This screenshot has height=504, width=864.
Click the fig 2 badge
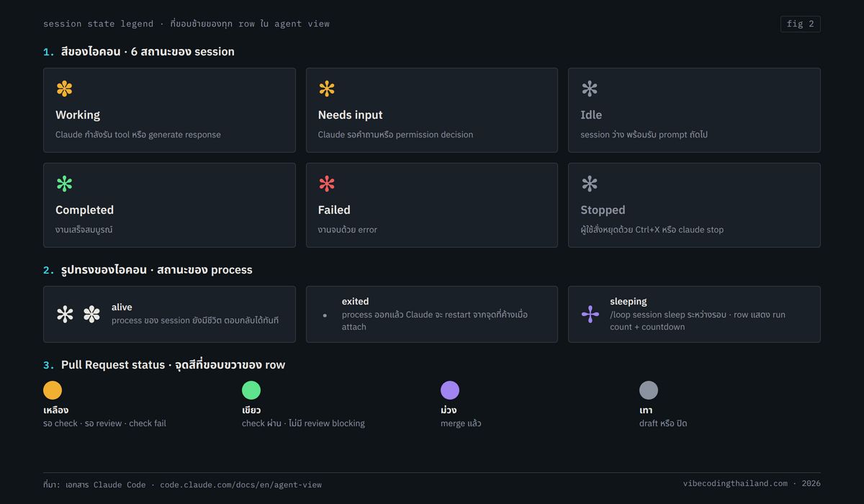tap(801, 24)
